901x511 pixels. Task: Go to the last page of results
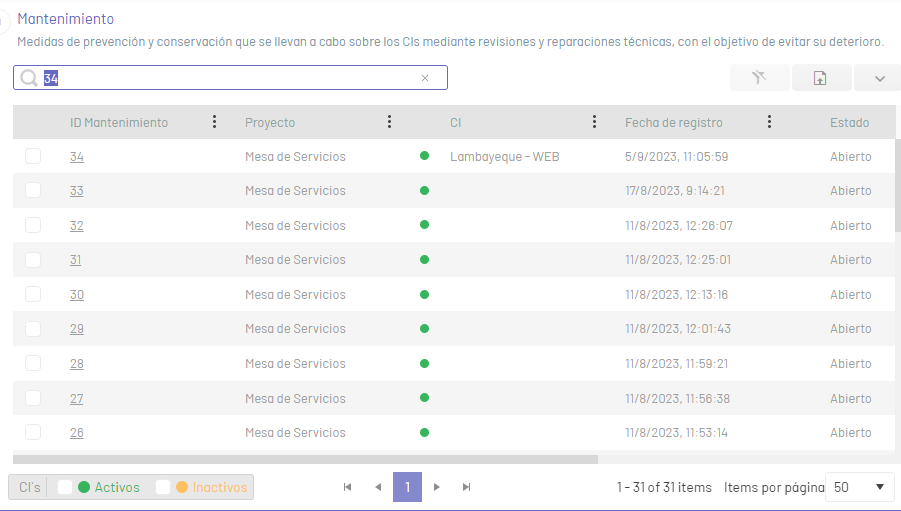coord(466,487)
